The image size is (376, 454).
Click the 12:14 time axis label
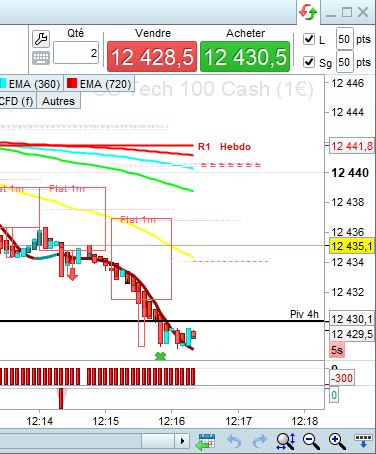point(40,421)
